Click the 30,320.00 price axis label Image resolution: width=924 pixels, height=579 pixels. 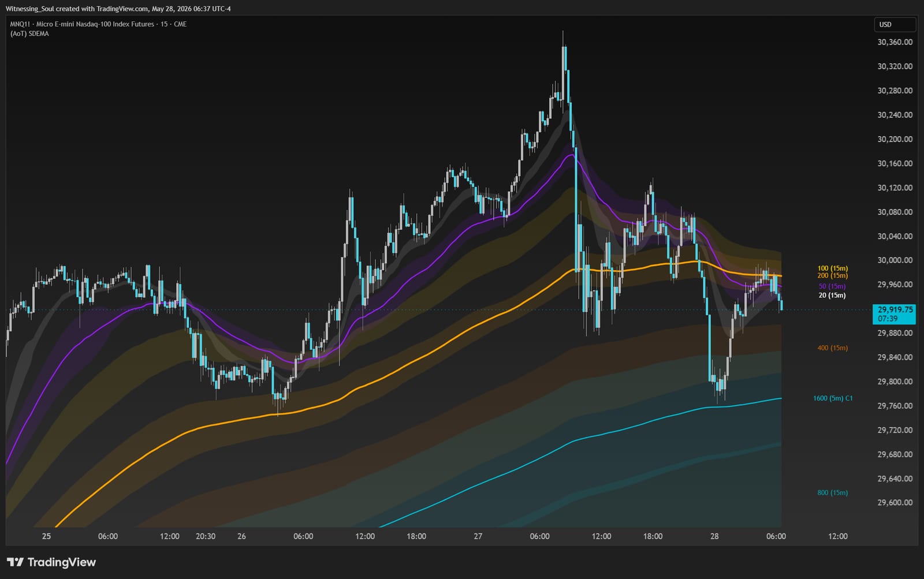pyautogui.click(x=895, y=66)
